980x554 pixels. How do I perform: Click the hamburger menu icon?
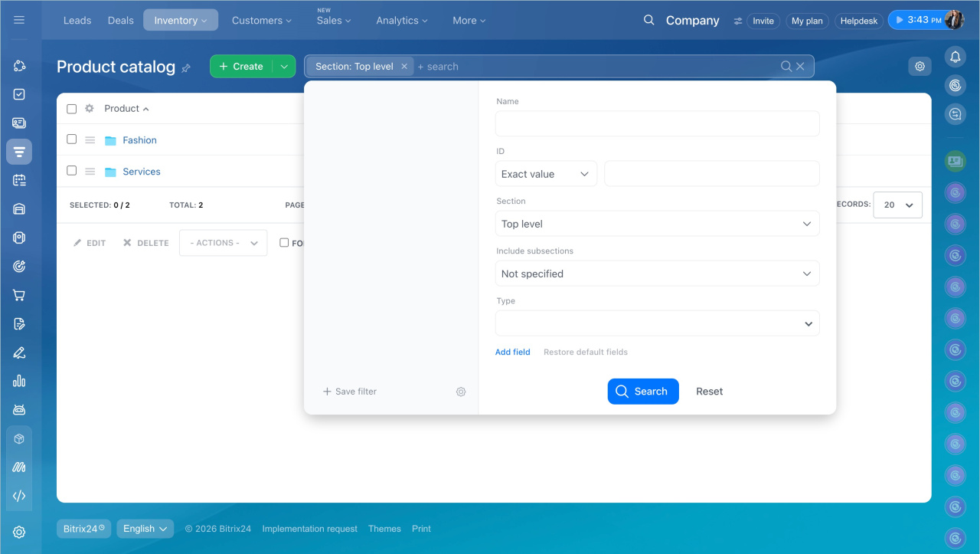click(19, 20)
